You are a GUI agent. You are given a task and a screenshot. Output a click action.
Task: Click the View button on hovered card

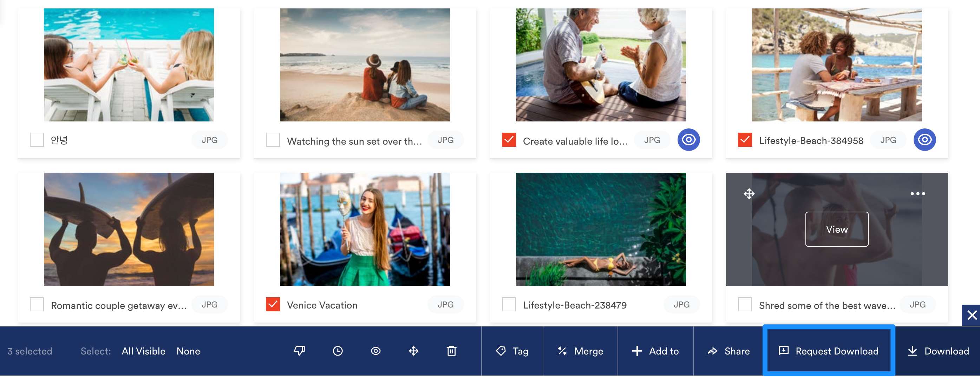click(837, 229)
